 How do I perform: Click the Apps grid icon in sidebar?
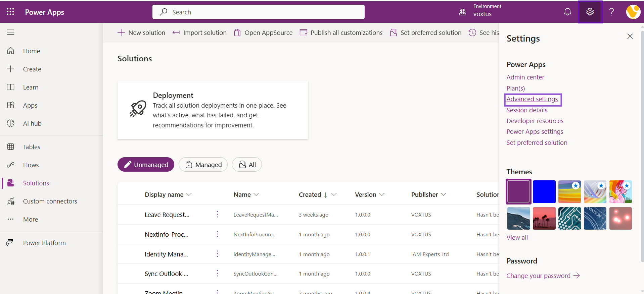tap(11, 105)
